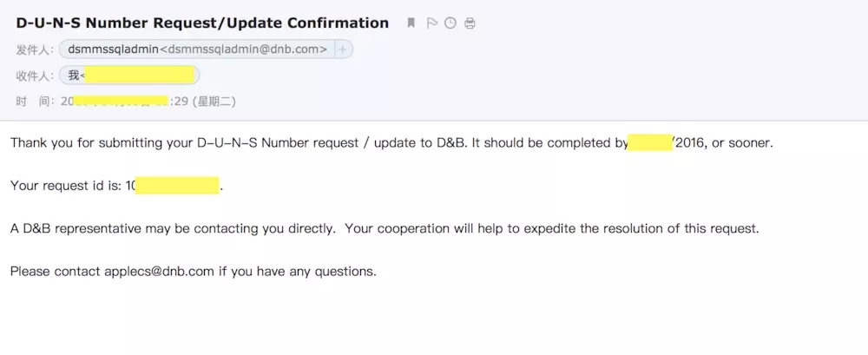Click the applecs@dnb.com email address
Image resolution: width=868 pixels, height=355 pixels.
click(x=160, y=272)
